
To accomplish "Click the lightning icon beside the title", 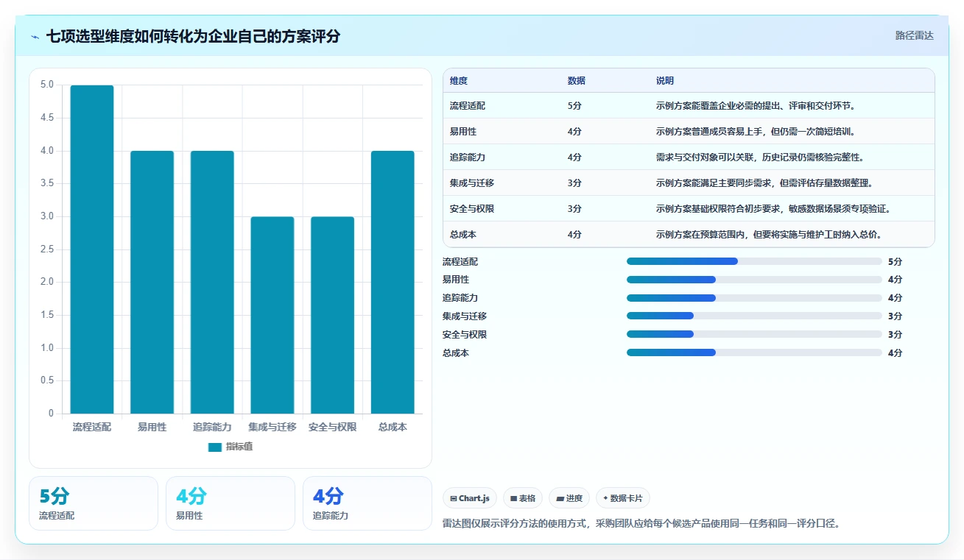I will [x=35, y=37].
